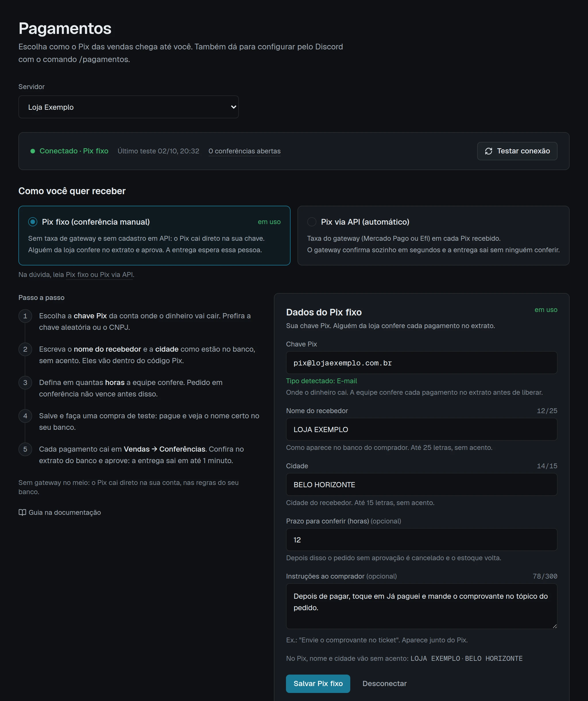Viewport: 588px width, 701px height.
Task: Click Desconectar button
Action: coord(384,684)
